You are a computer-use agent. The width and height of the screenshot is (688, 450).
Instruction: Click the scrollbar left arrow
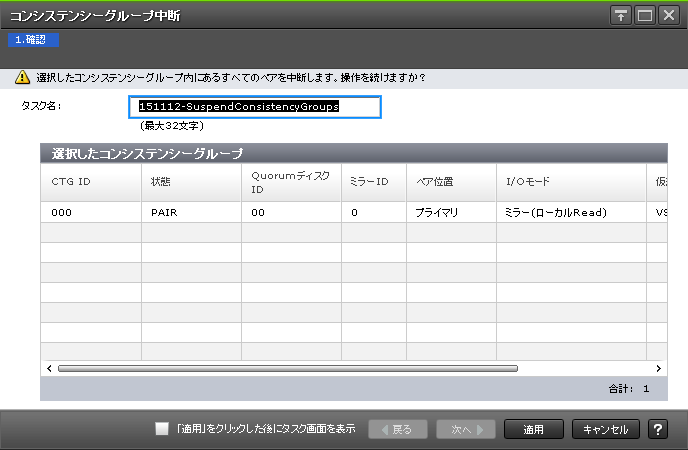[48, 368]
